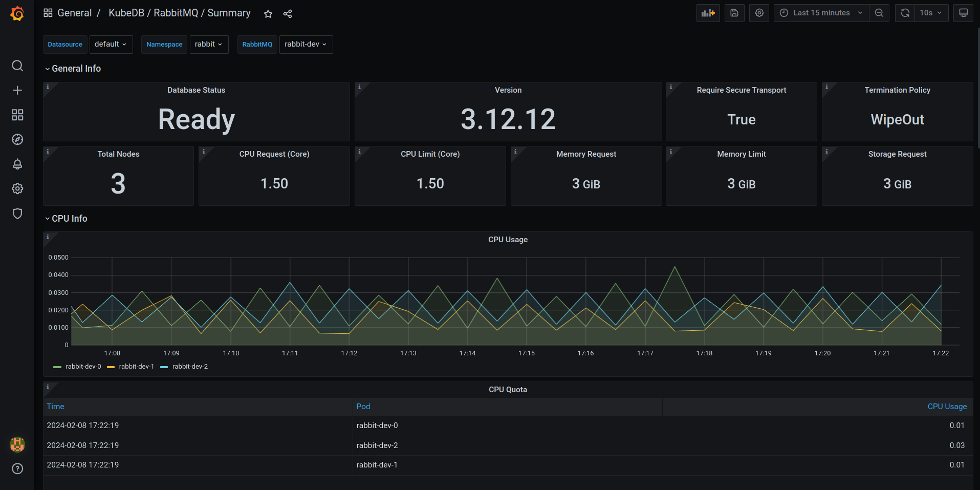Open the Server Admin shield icon
This screenshot has width=980, height=490.
coord(17,213)
